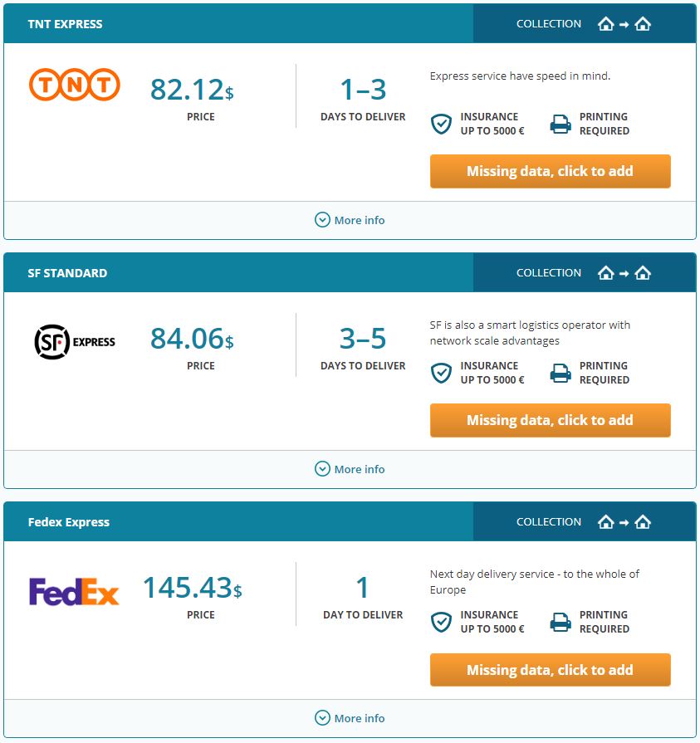This screenshot has height=743, width=700.
Task: Click the SF Express logo
Action: coord(75,342)
